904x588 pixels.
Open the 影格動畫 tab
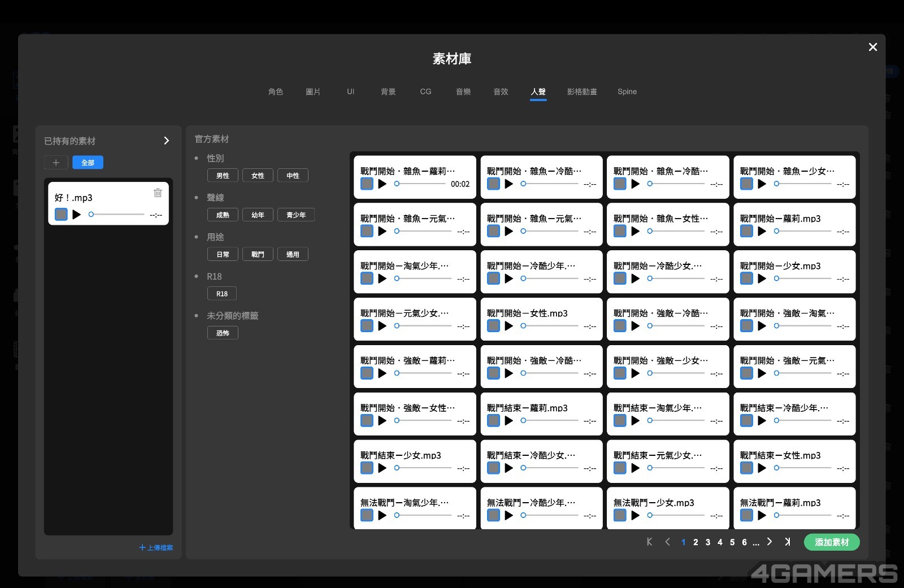[x=582, y=92]
